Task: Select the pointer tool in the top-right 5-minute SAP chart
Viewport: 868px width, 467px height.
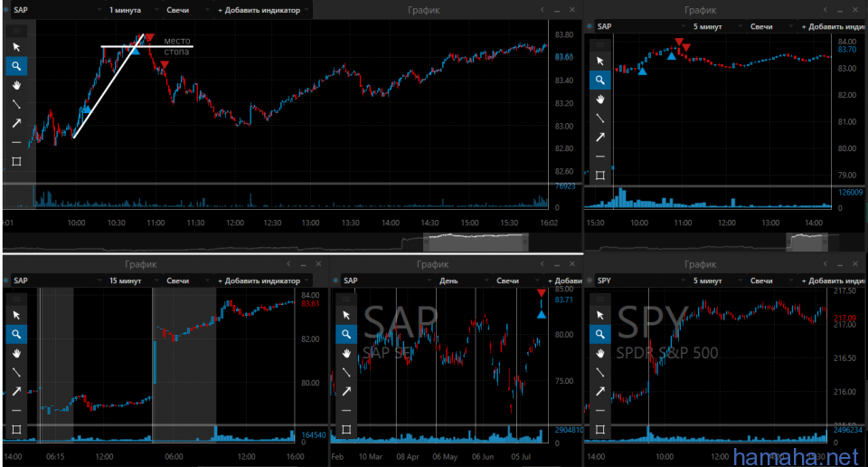Action: (600, 61)
